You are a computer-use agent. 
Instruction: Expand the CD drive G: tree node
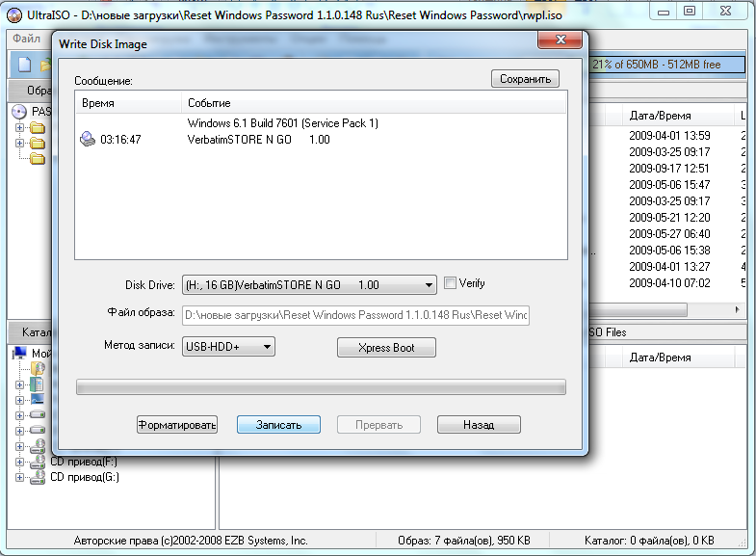(x=19, y=477)
